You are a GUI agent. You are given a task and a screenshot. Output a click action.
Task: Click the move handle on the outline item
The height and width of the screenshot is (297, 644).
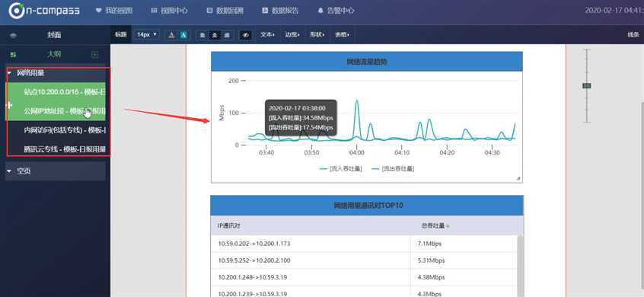8,106
